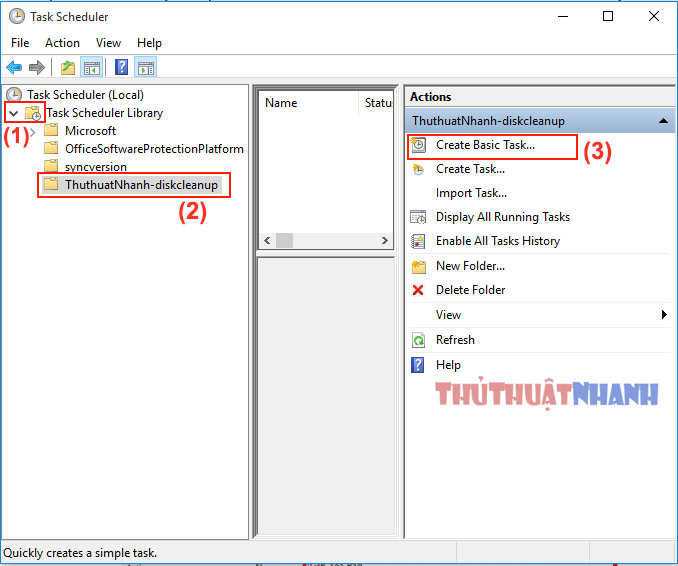Click Refresh action label

pos(455,340)
